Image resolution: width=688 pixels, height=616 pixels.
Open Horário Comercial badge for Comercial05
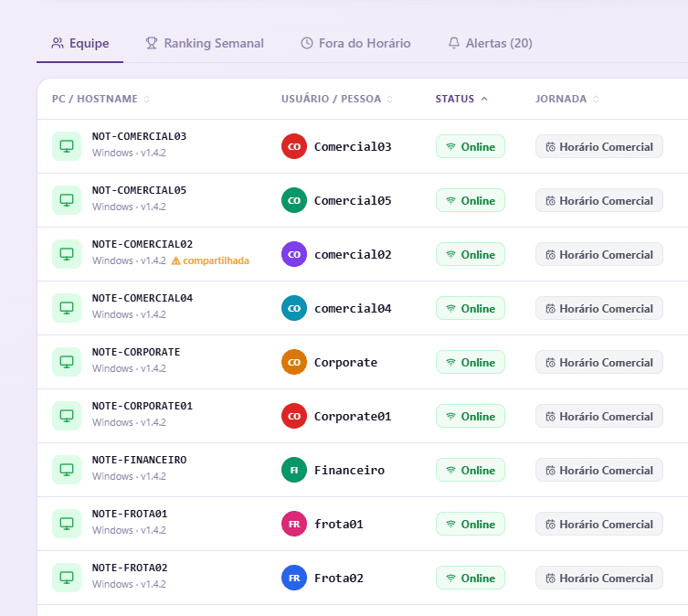pyautogui.click(x=599, y=200)
